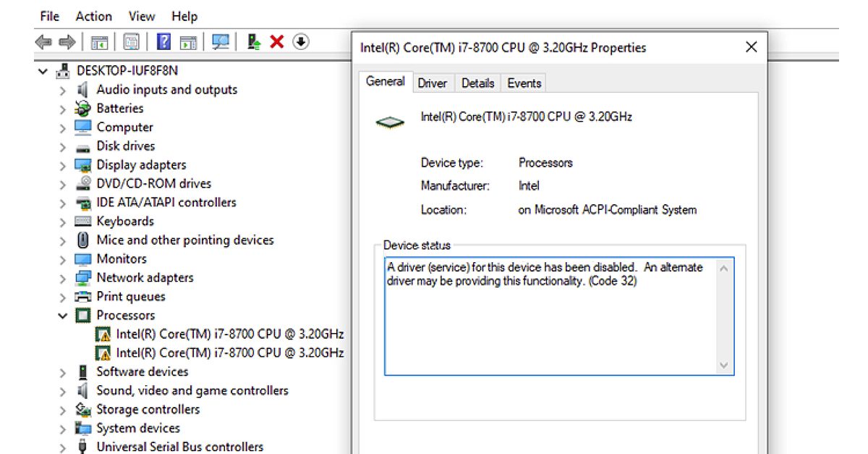The height and width of the screenshot is (454, 868).
Task: Open the View menu
Action: coord(142,16)
